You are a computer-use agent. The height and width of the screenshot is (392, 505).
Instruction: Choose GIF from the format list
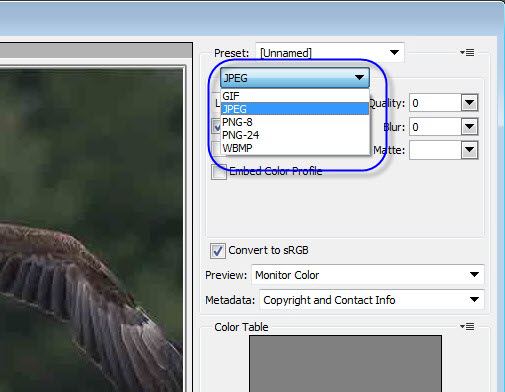pyautogui.click(x=295, y=96)
